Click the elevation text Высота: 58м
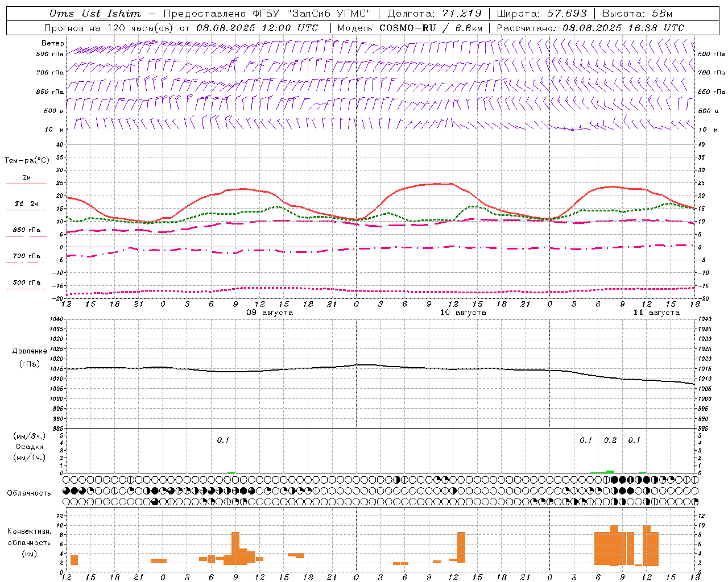The image size is (728, 582). (x=637, y=14)
